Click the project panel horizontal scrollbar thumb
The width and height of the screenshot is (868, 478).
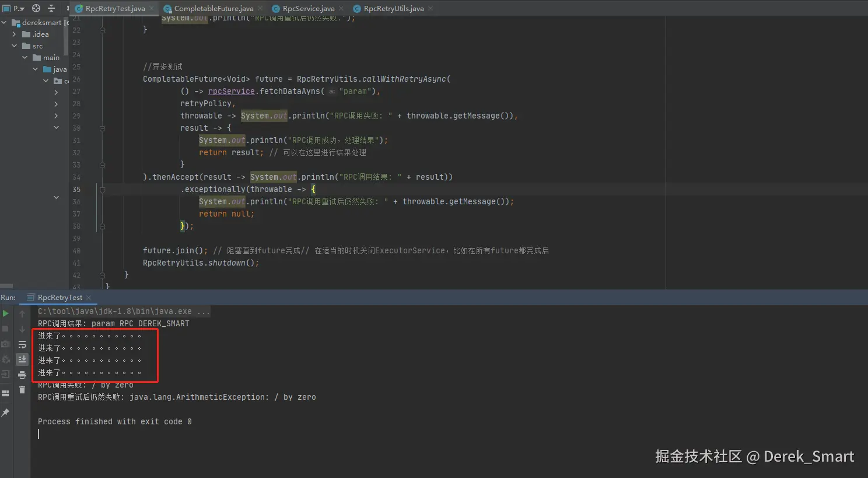(x=6, y=286)
